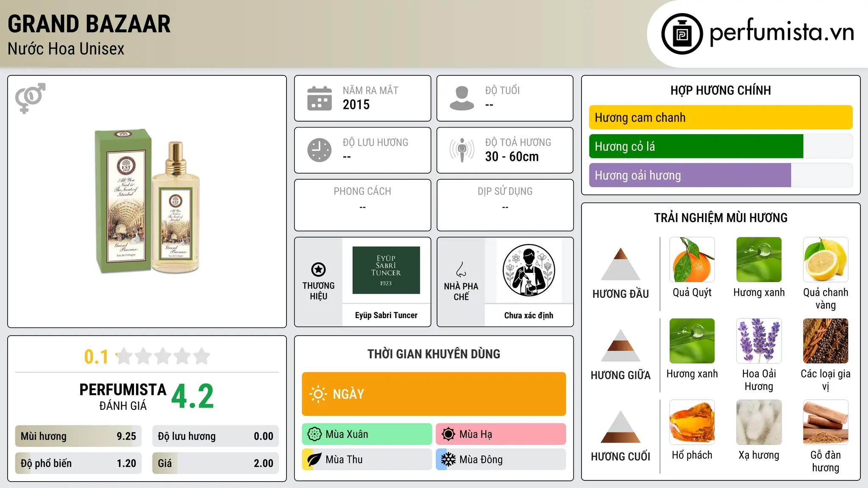The height and width of the screenshot is (488, 868).
Task: Click the THƯƠNG HIỆU label text
Action: 318,291
